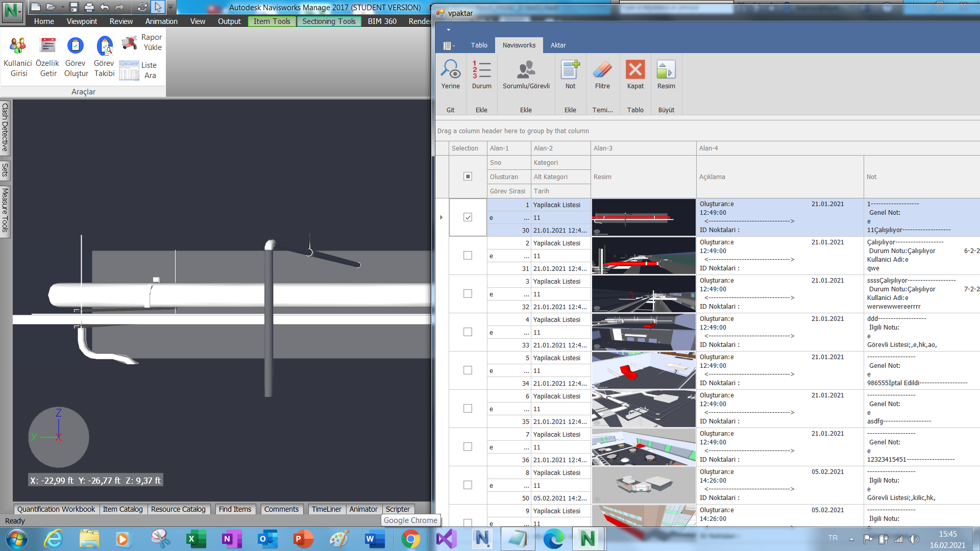Screen dimensions: 980x551
Task: Click the Liste Ara icon
Action: [x=129, y=70]
